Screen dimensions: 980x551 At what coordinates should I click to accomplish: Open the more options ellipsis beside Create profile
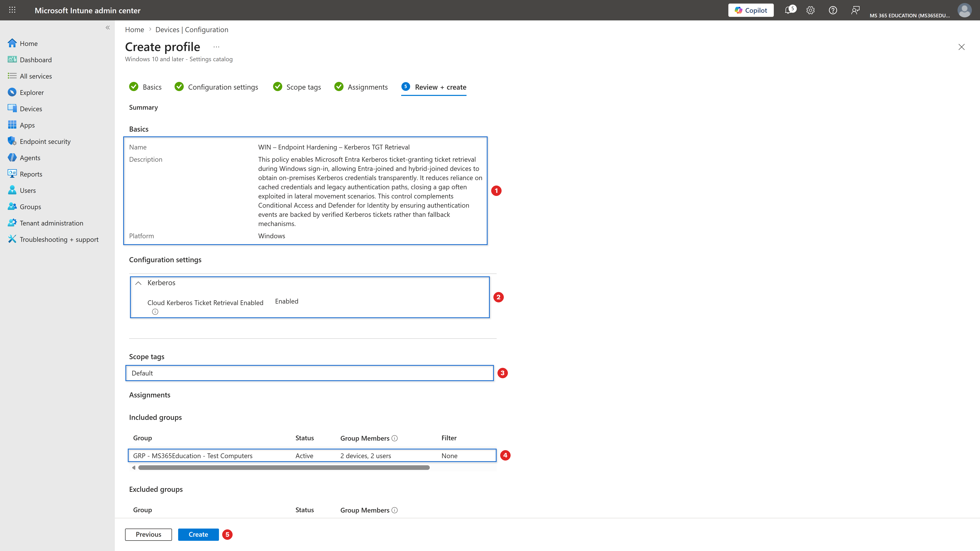[216, 47]
